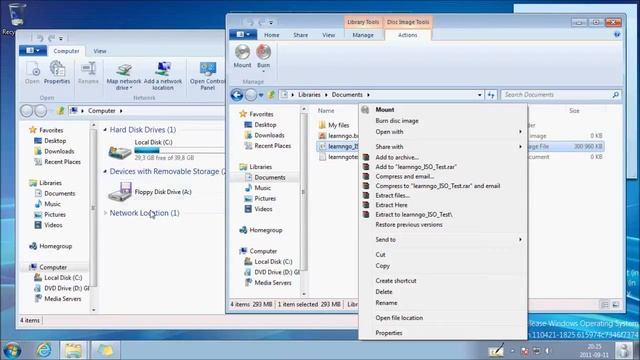Click the Copy context menu entry
Screen dimensions: 640x360
382,266
